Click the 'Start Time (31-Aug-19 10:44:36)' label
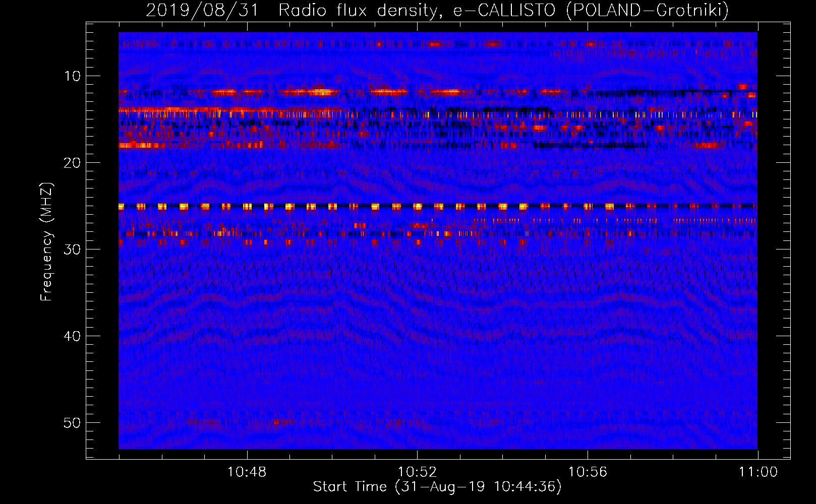This screenshot has width=816, height=504. coord(437,487)
